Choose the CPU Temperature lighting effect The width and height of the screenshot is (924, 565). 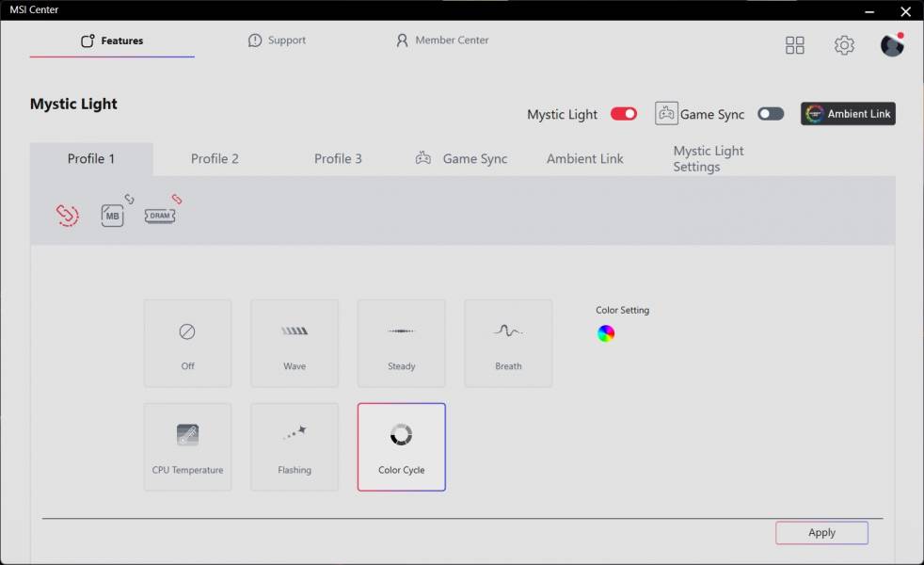187,447
